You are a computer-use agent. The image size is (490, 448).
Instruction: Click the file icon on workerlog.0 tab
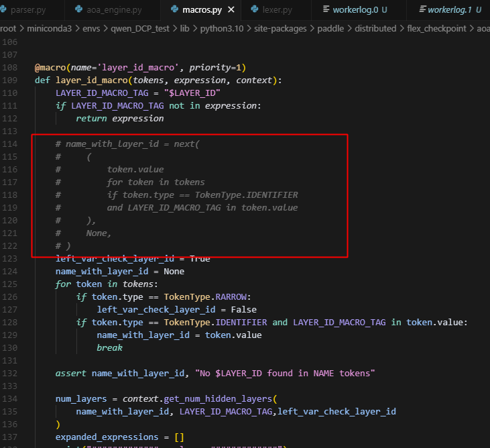328,10
